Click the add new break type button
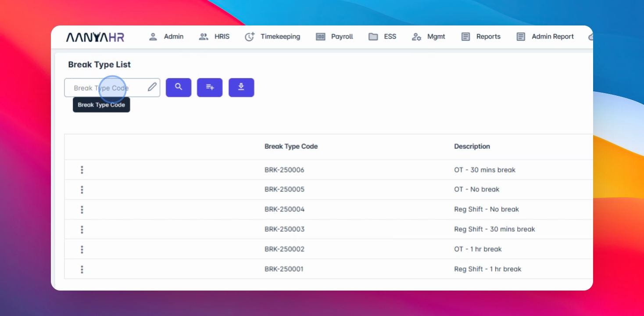The image size is (644, 316). [210, 87]
